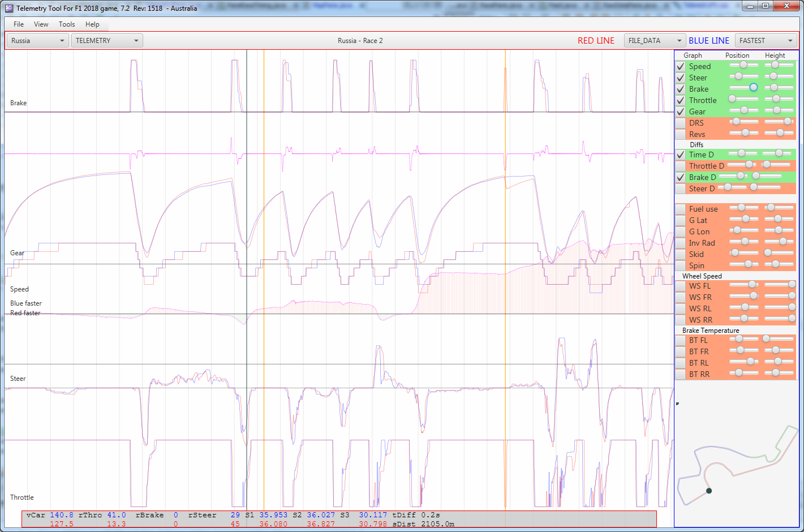Open the Tools menu

(x=67, y=24)
